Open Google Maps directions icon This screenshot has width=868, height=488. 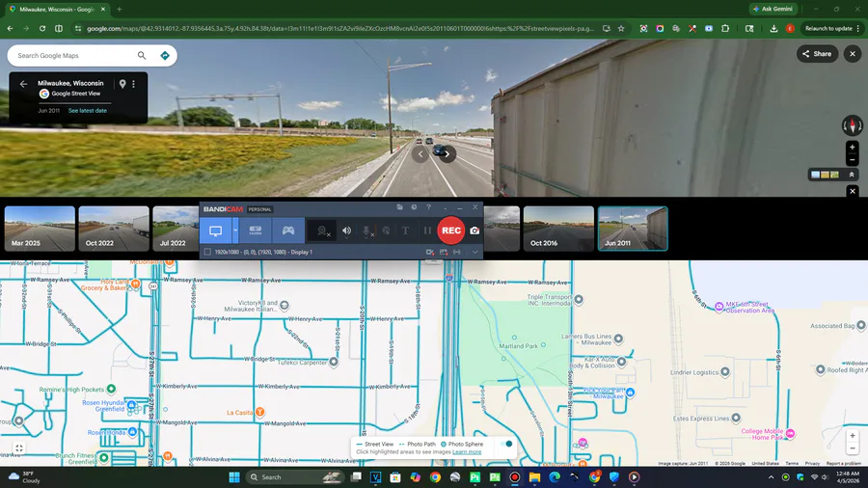pyautogui.click(x=164, y=55)
